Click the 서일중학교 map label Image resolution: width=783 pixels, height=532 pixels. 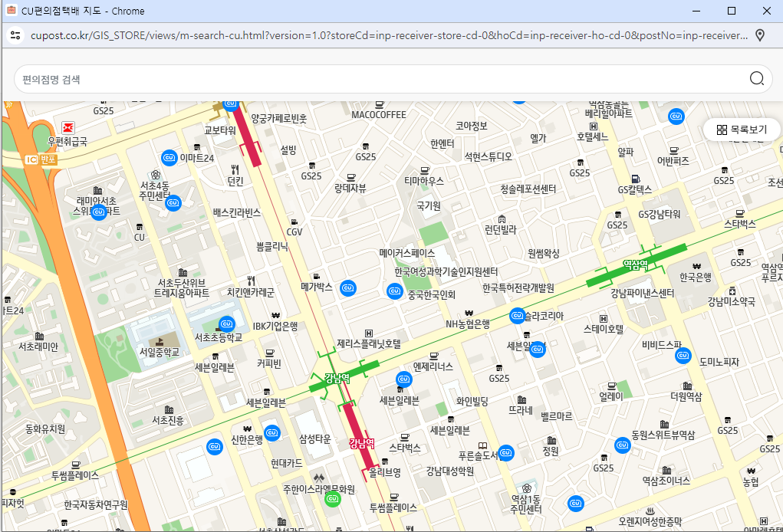pyautogui.click(x=160, y=352)
